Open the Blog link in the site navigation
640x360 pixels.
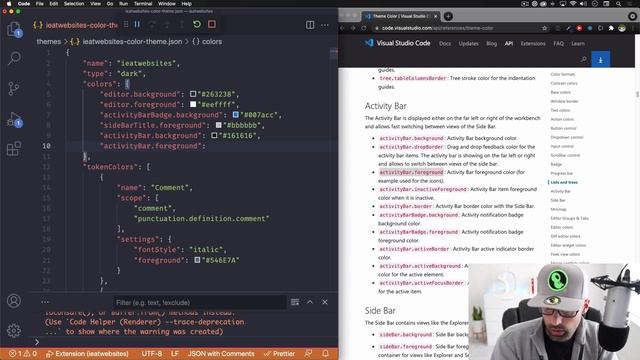point(491,44)
